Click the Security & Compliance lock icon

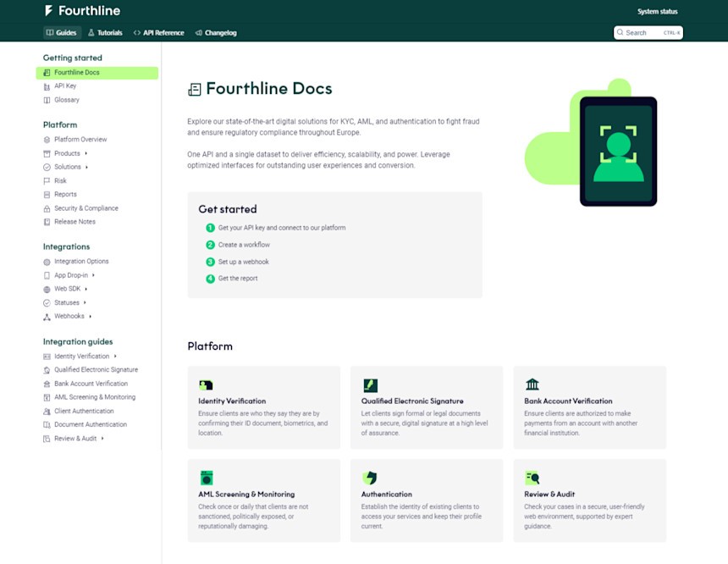point(47,208)
